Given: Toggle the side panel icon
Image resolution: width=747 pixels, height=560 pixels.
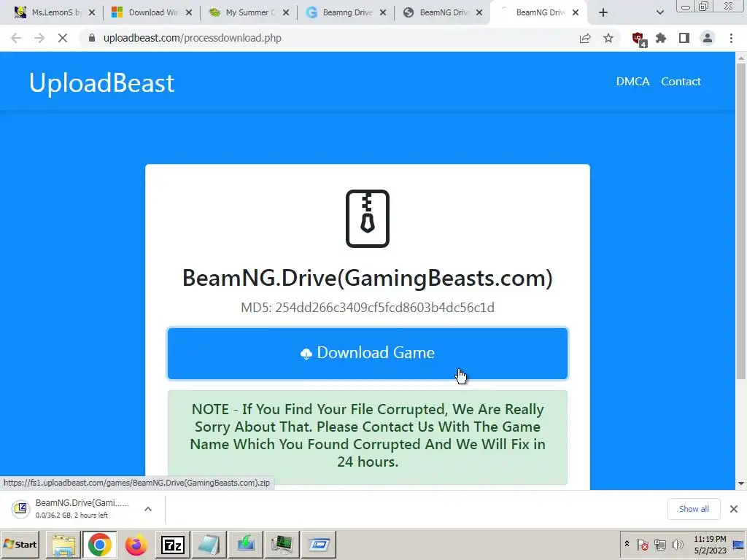Looking at the screenshot, I should [684, 38].
